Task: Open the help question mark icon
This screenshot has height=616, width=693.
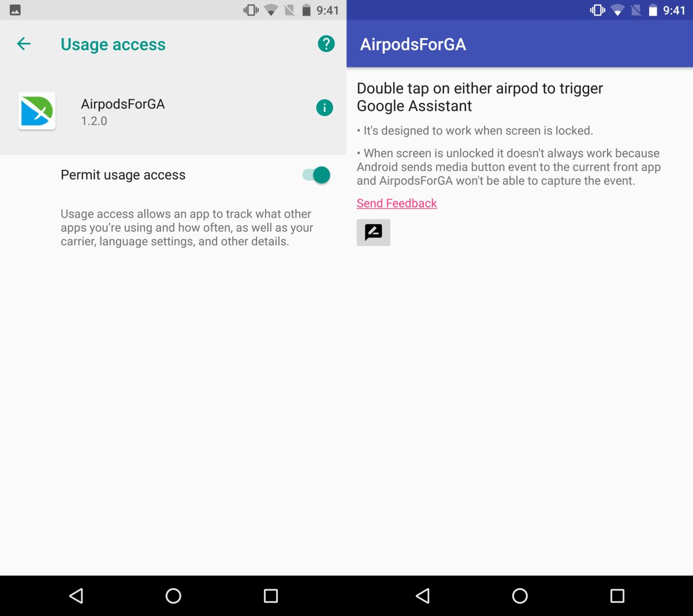Action: tap(326, 43)
